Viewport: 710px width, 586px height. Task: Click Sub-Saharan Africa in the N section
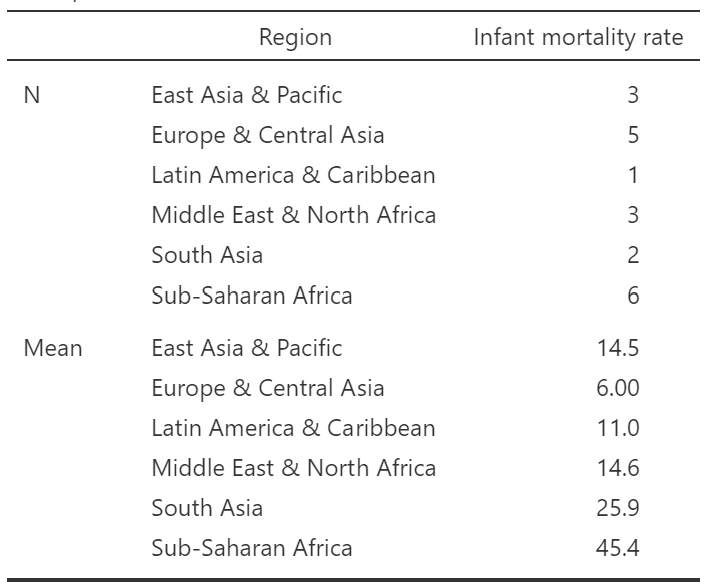[x=251, y=295]
